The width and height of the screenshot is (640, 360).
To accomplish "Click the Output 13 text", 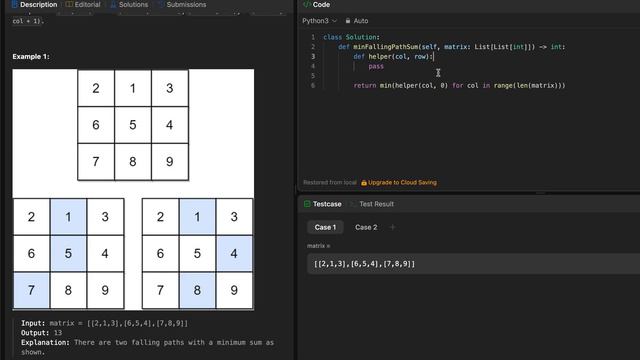I will pos(41,333).
